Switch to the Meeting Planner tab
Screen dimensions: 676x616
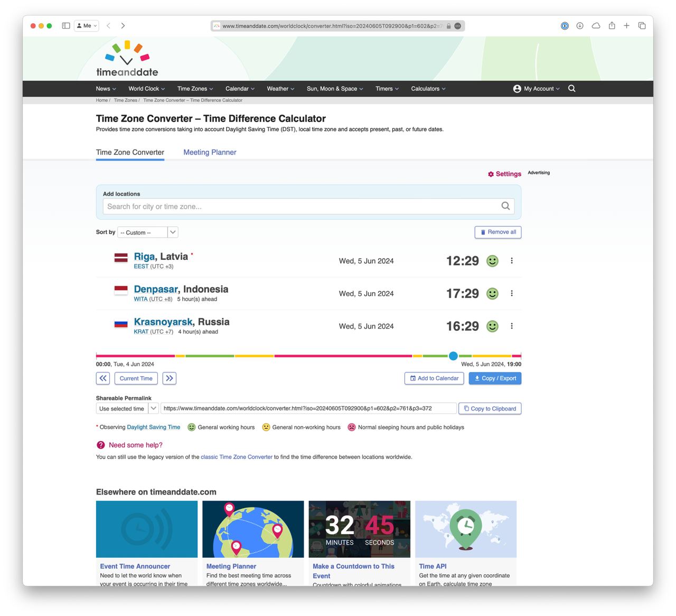(210, 152)
